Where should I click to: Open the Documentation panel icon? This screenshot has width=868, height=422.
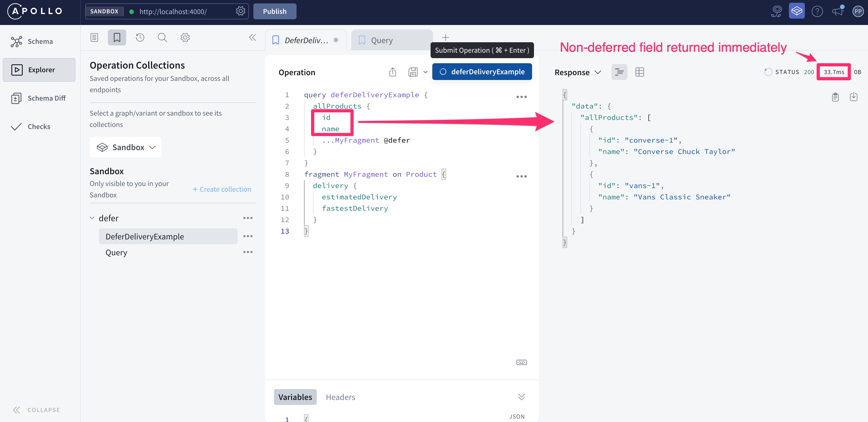coord(94,37)
